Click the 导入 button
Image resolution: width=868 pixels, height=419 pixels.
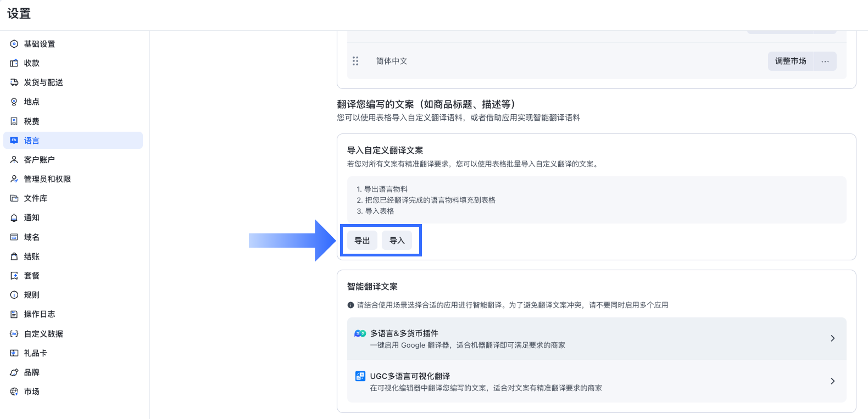pyautogui.click(x=397, y=241)
